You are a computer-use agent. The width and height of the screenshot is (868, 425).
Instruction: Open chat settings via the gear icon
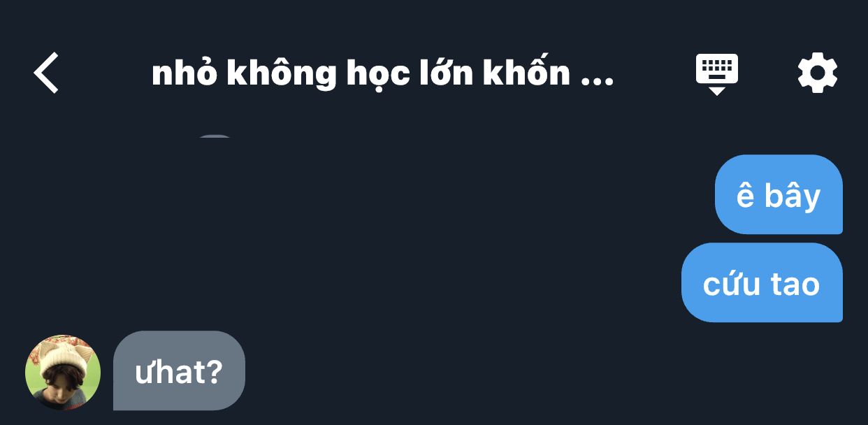(818, 73)
